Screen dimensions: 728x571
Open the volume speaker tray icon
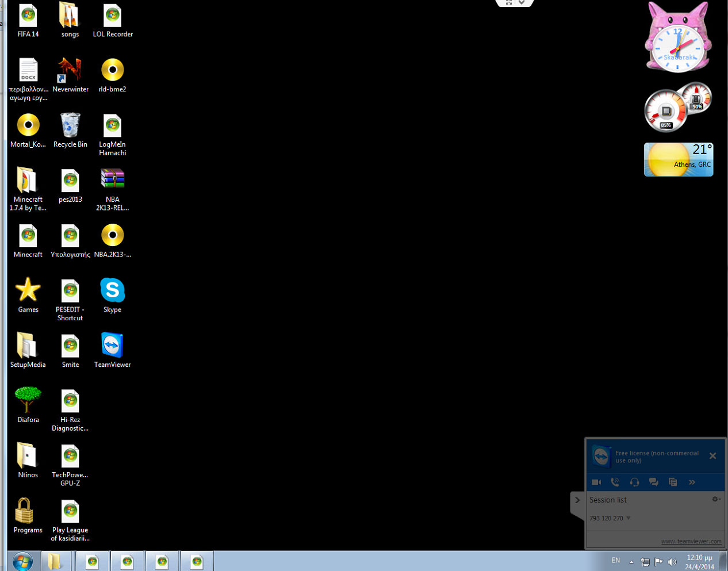[672, 562]
